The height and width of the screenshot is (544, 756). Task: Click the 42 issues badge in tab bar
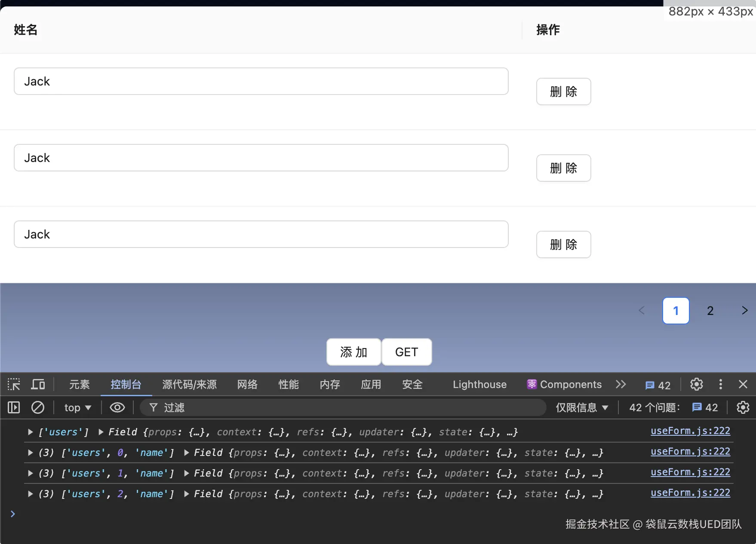pyautogui.click(x=658, y=385)
